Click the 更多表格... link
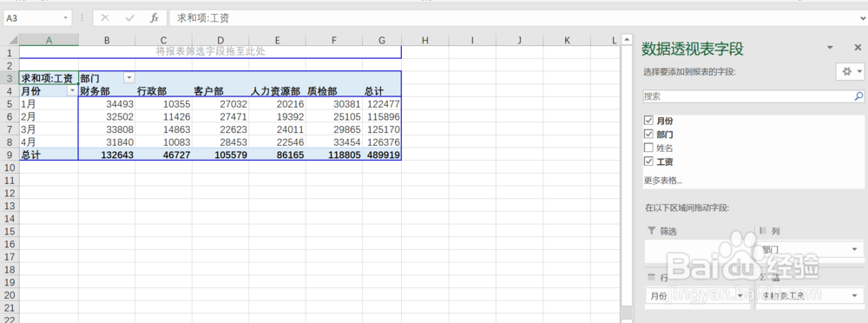The width and height of the screenshot is (868, 323). coord(662,181)
